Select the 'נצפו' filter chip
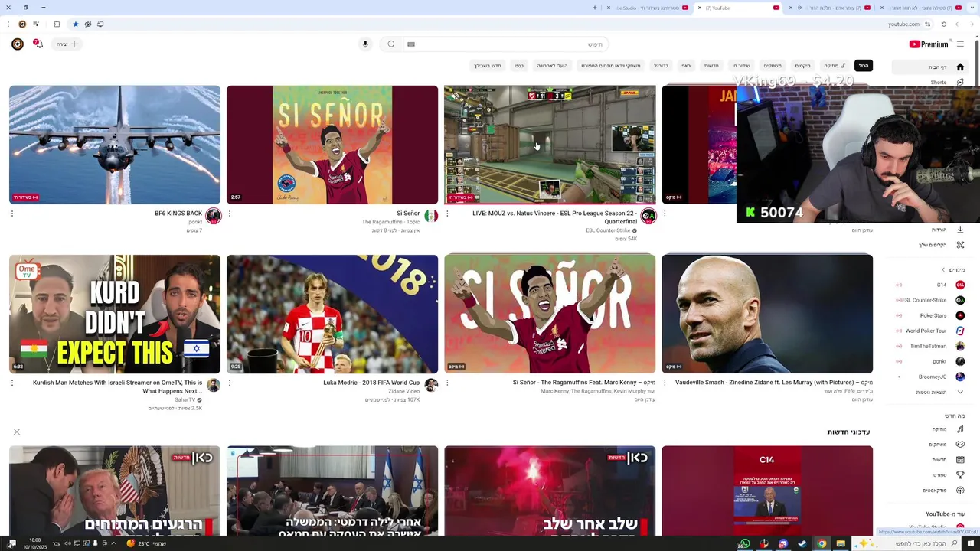 [x=519, y=66]
